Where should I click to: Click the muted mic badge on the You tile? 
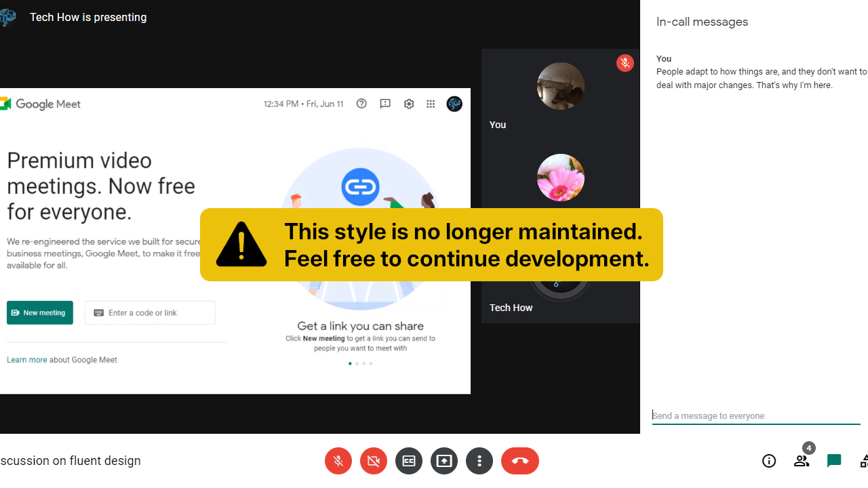click(x=625, y=62)
